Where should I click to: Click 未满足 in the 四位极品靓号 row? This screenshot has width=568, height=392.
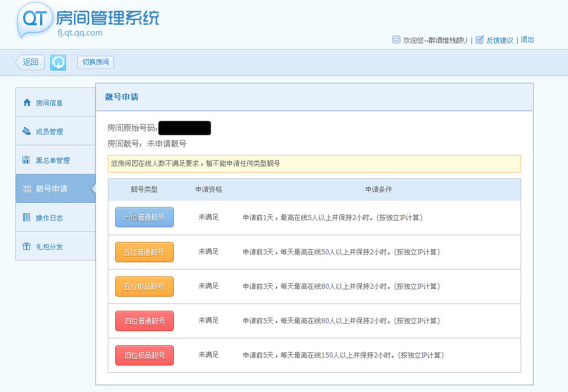click(x=209, y=355)
